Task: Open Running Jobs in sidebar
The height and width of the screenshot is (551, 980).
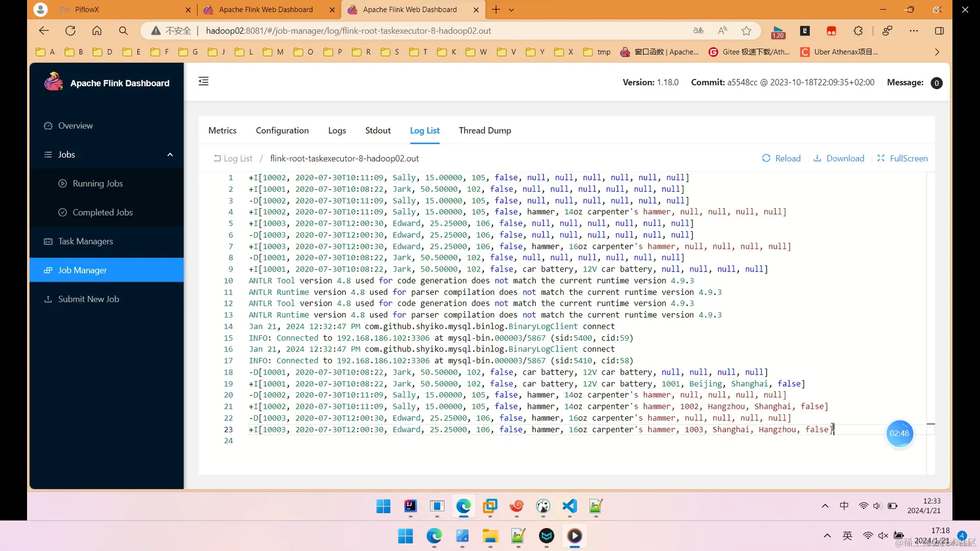Action: click(97, 184)
